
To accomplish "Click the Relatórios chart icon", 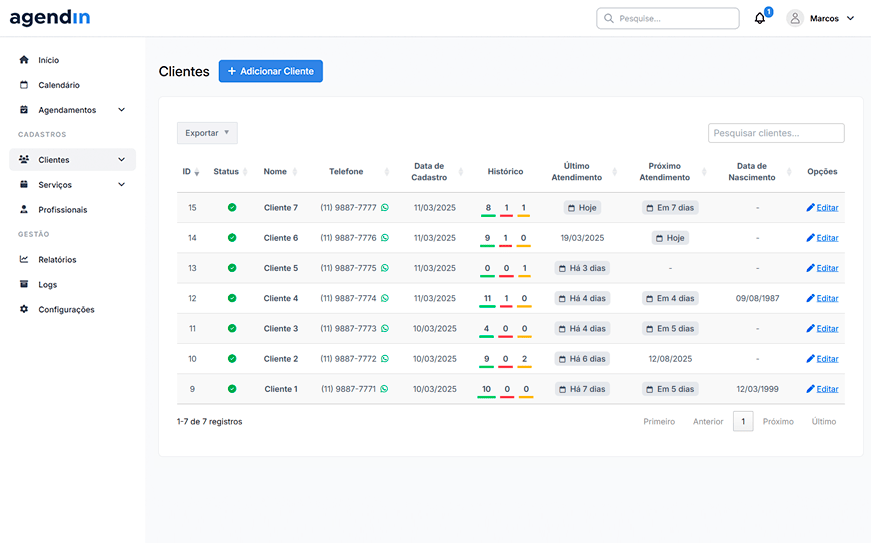I will click(x=24, y=259).
